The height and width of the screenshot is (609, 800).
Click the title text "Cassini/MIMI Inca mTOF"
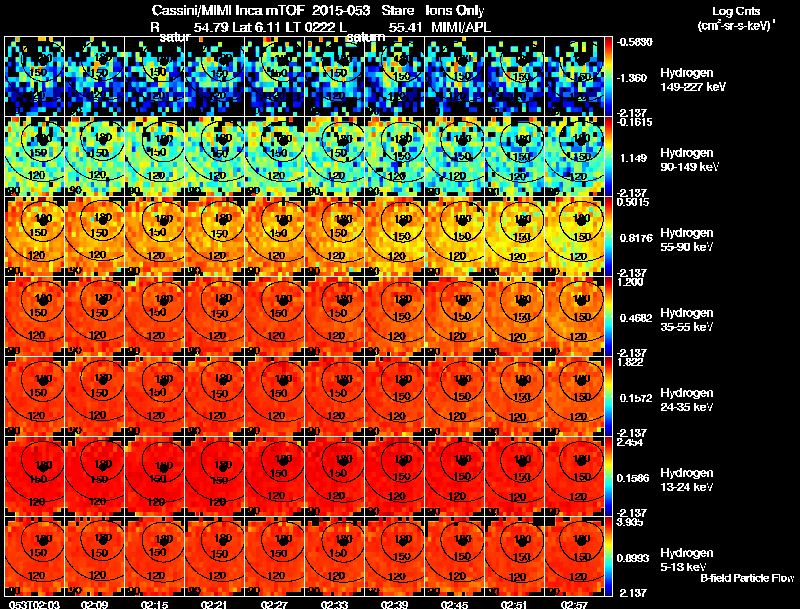coord(228,11)
